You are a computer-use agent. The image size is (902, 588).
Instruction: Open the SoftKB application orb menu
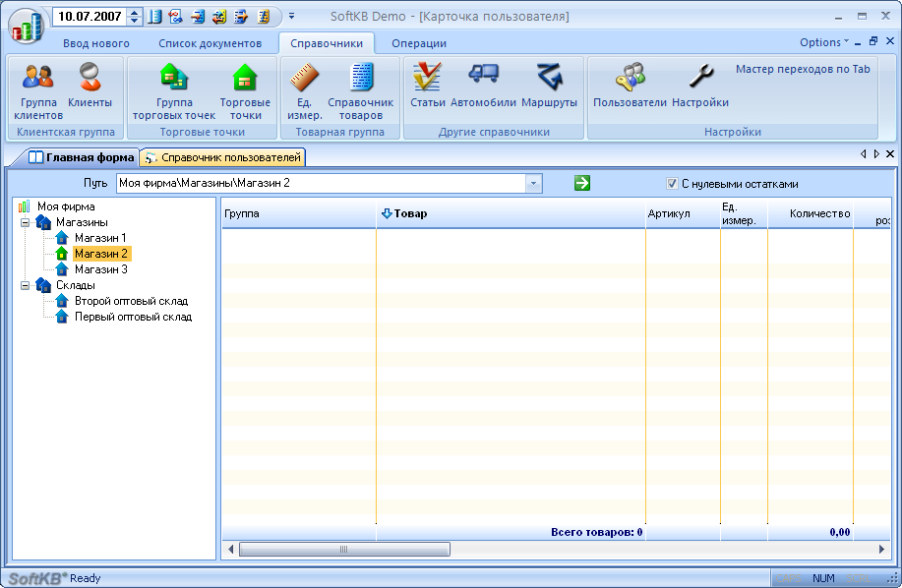pos(26,26)
